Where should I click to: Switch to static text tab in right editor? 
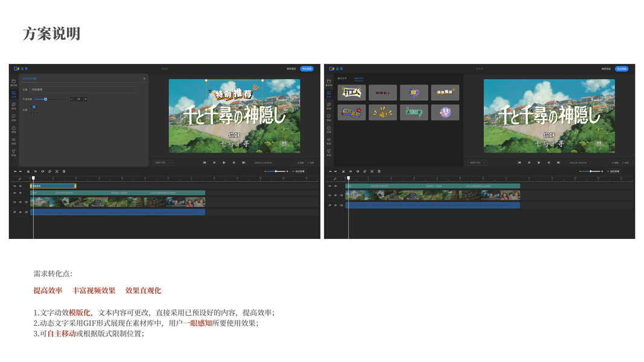(342, 78)
